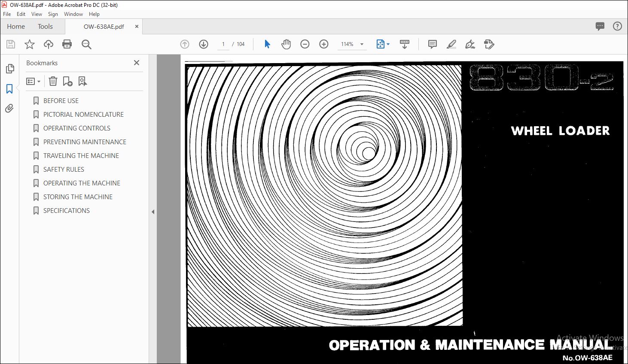Open the Find text search icon

pyautogui.click(x=86, y=44)
